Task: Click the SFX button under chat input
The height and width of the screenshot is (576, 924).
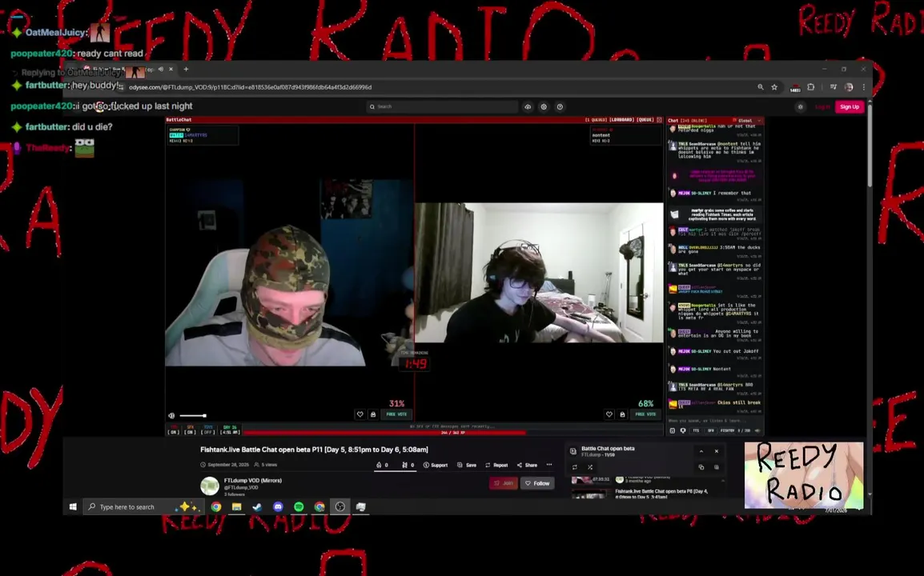Action: [711, 430]
